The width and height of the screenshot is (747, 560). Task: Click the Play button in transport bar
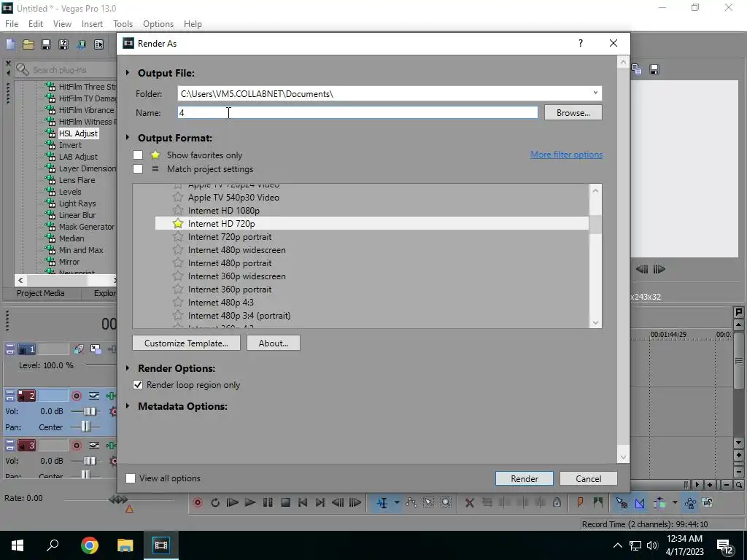(249, 502)
